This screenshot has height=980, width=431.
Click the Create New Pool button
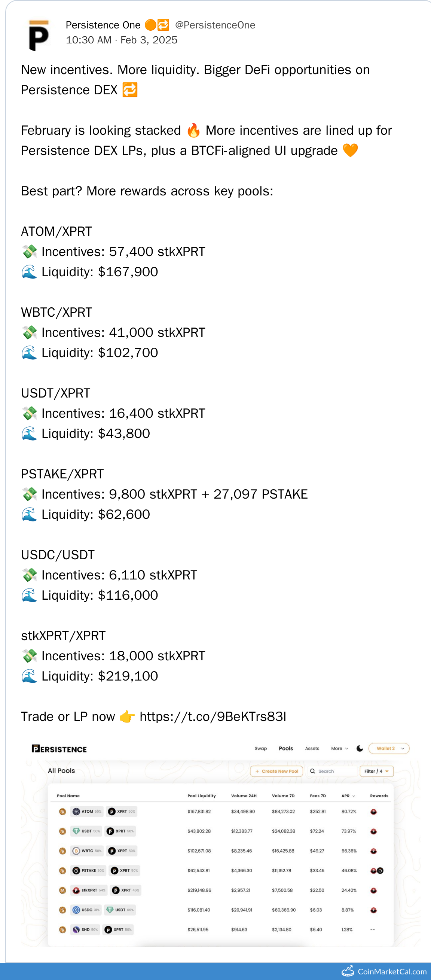(x=277, y=771)
